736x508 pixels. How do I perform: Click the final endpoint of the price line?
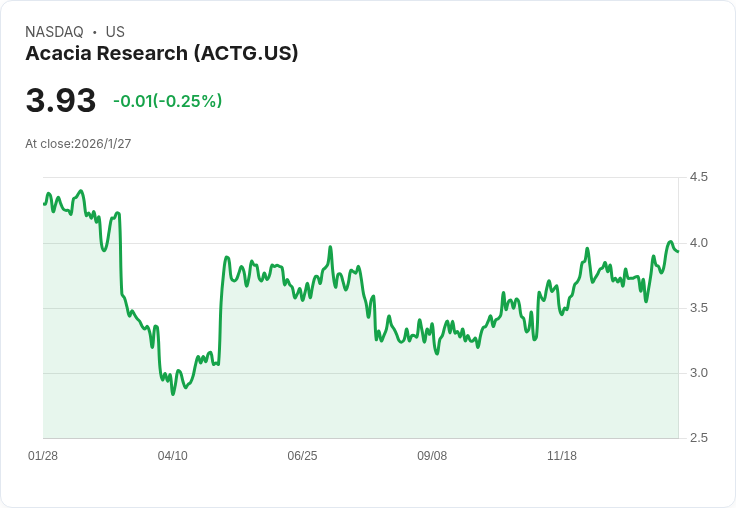click(677, 252)
